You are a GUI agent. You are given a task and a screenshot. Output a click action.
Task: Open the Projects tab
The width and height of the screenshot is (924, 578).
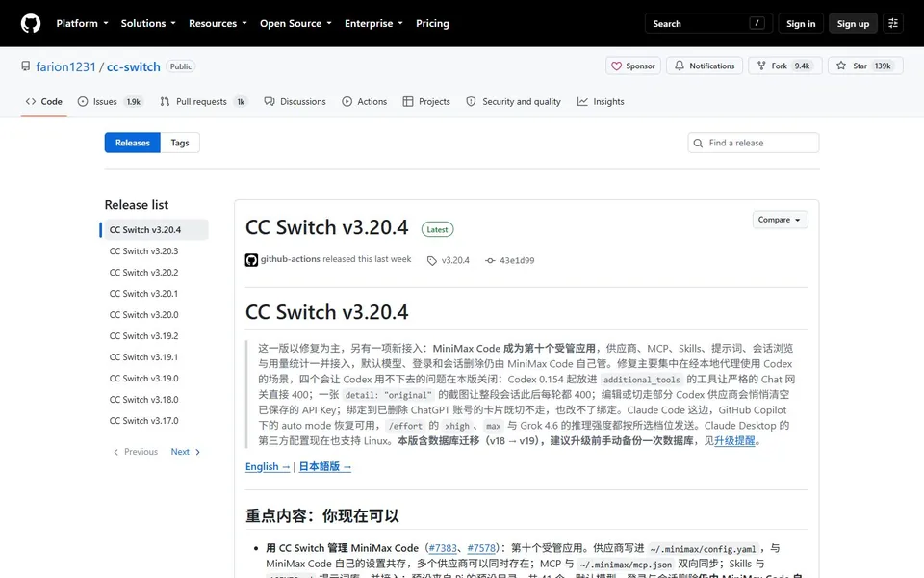[426, 101]
